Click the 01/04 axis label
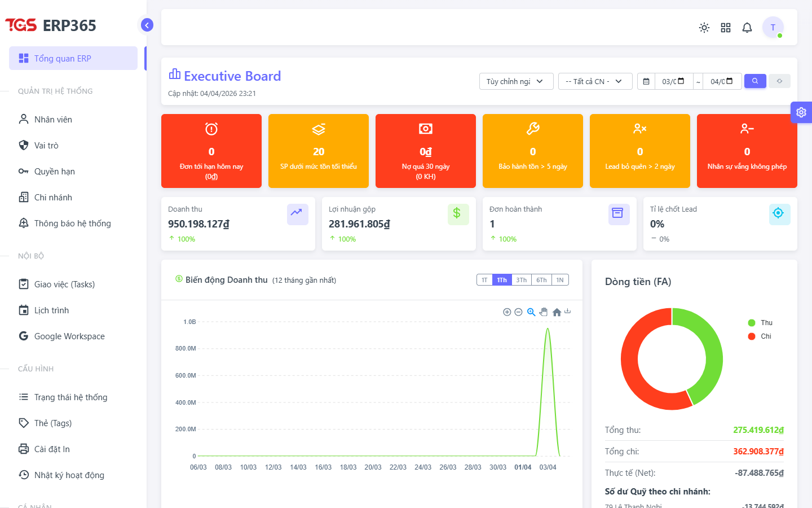 [x=523, y=467]
